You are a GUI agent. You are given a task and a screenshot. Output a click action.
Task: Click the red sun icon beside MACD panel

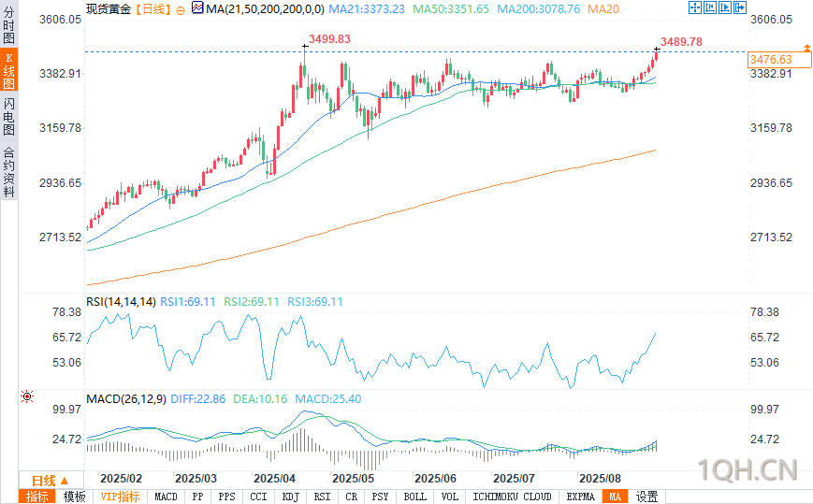tap(27, 396)
